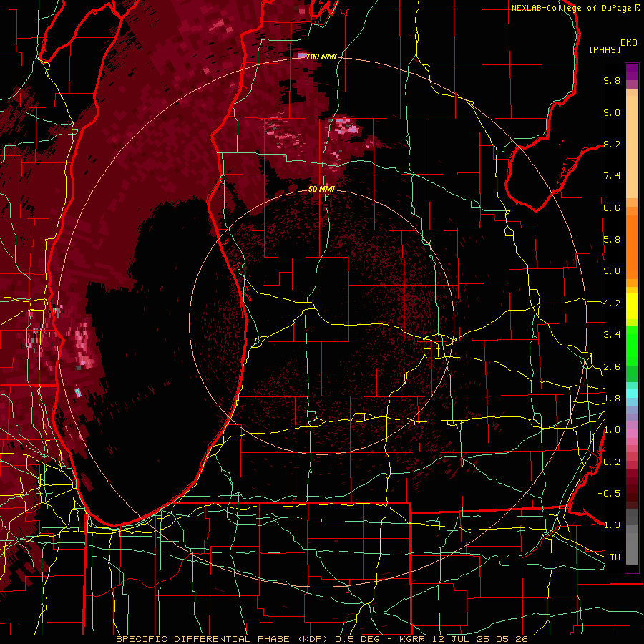Click the 6.6 legend value
Screen dimensions: 644x644
click(612, 208)
